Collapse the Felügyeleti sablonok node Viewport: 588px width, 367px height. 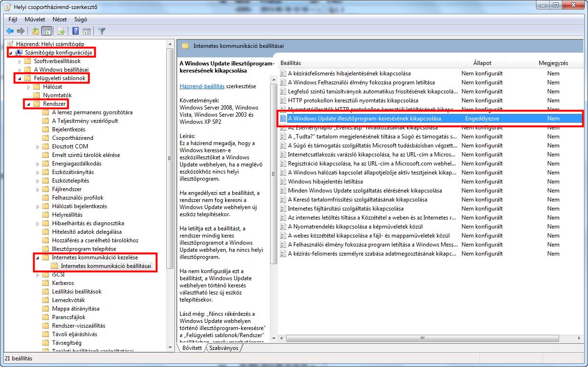coord(20,78)
